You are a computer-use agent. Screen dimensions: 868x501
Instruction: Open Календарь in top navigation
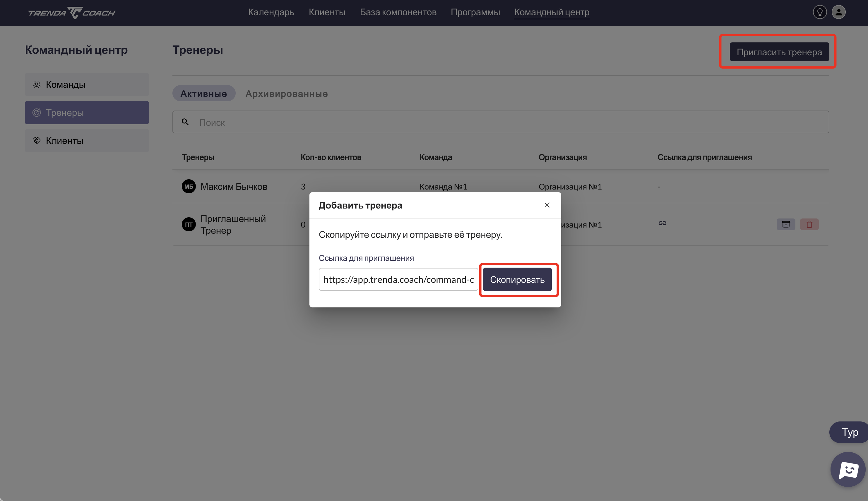271,12
